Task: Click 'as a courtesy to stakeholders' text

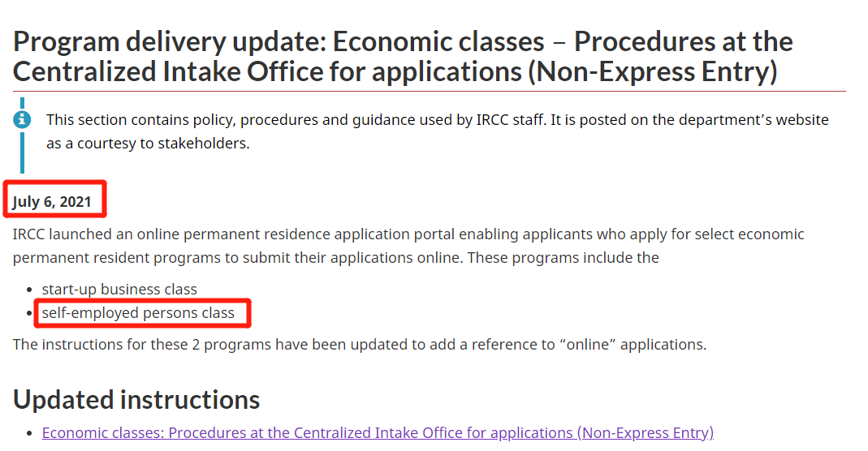Action: pyautogui.click(x=148, y=143)
